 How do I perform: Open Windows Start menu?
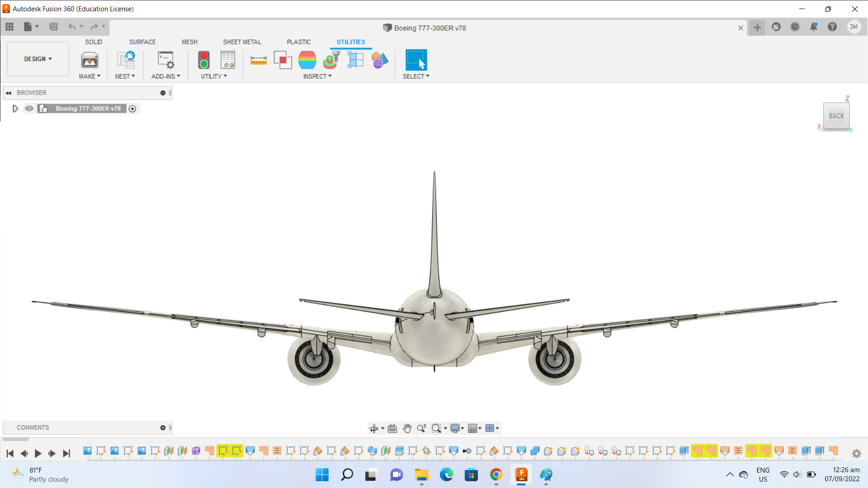click(322, 474)
